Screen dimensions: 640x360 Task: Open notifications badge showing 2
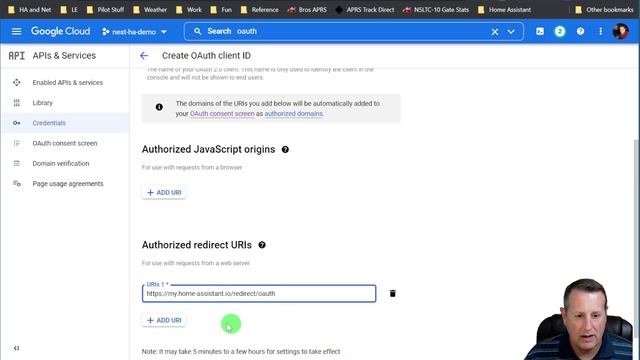point(560,31)
